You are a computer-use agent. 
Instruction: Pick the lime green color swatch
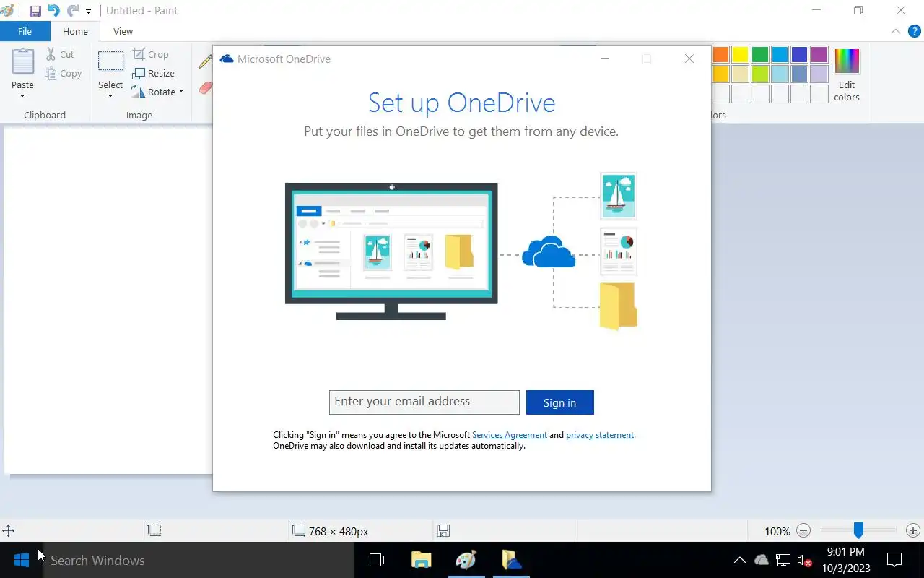(x=759, y=74)
